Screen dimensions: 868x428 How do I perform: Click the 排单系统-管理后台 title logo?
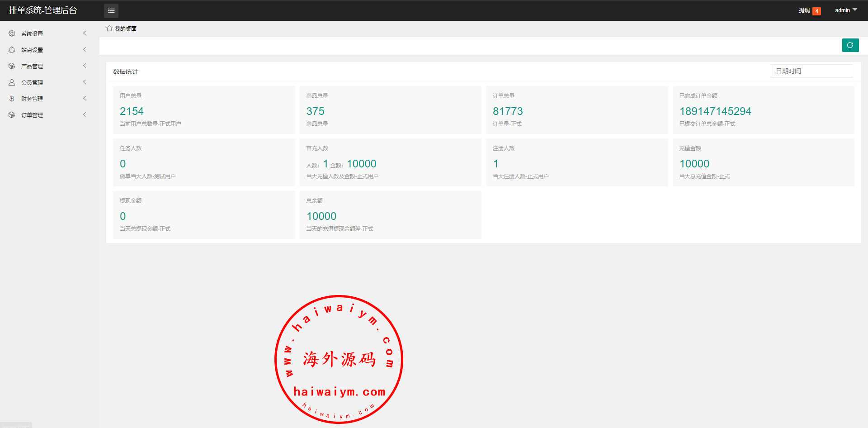[x=43, y=10]
